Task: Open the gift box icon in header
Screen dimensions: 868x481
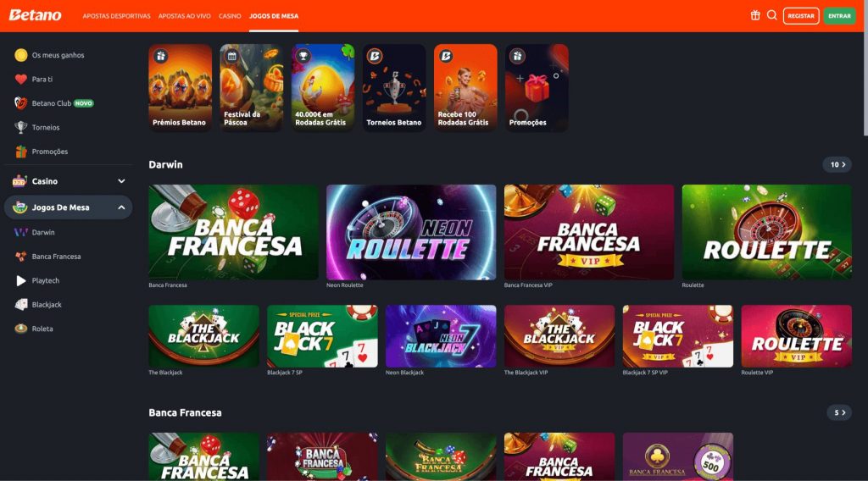Action: point(755,15)
